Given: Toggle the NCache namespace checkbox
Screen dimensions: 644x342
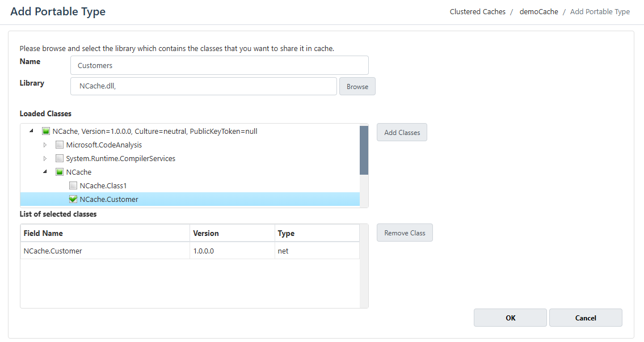Looking at the screenshot, I should [x=60, y=172].
